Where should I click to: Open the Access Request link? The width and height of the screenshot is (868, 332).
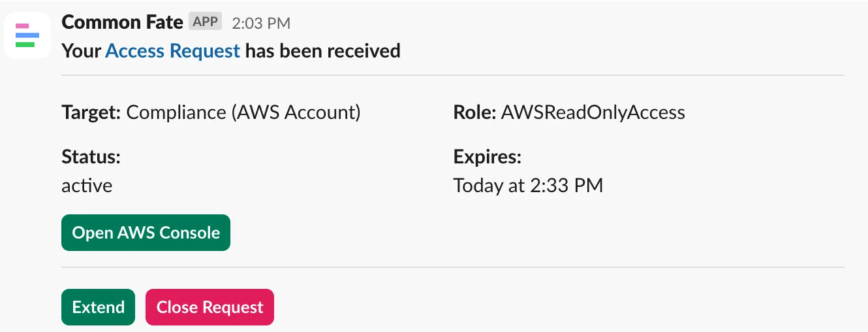pos(172,50)
